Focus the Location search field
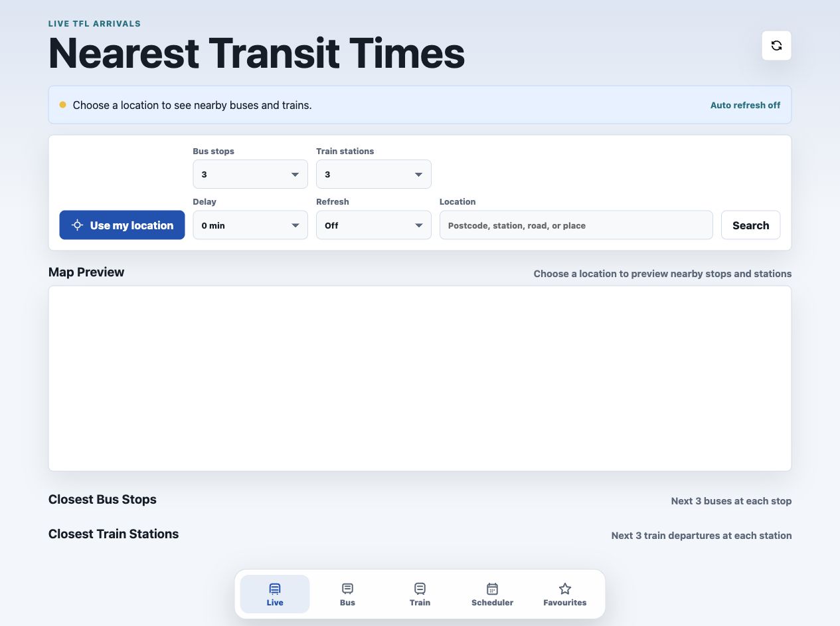Screen dimensions: 840x626 tap(576, 225)
